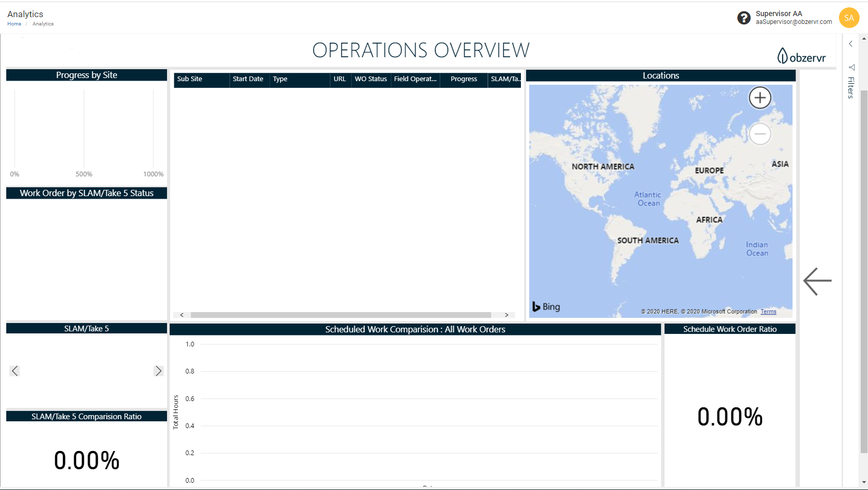Click the Analytics page title

tap(25, 14)
